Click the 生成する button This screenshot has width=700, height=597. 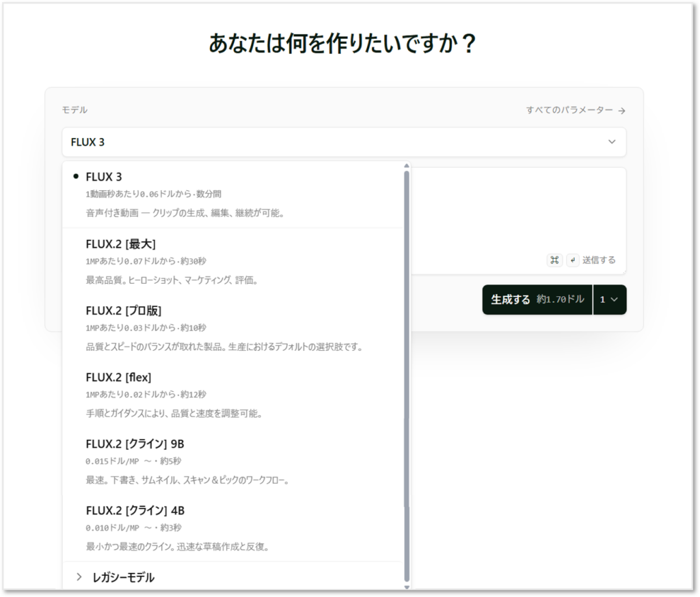(537, 300)
